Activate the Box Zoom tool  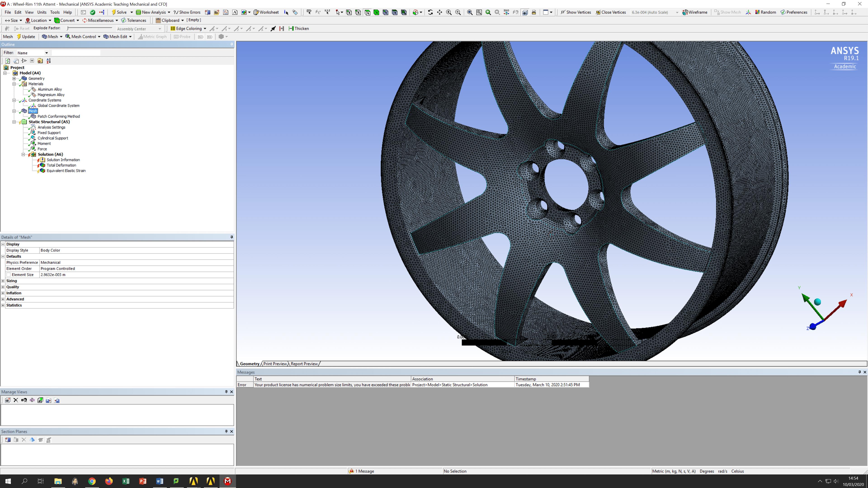tap(458, 12)
